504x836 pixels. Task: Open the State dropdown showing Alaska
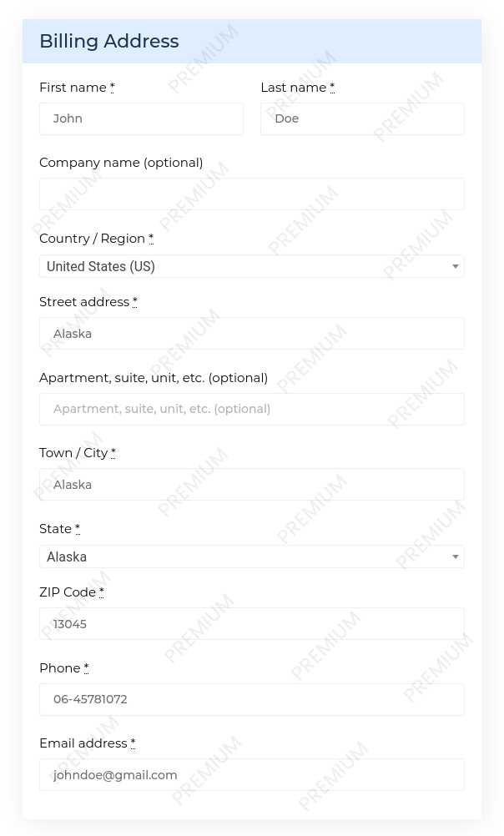pos(252,556)
